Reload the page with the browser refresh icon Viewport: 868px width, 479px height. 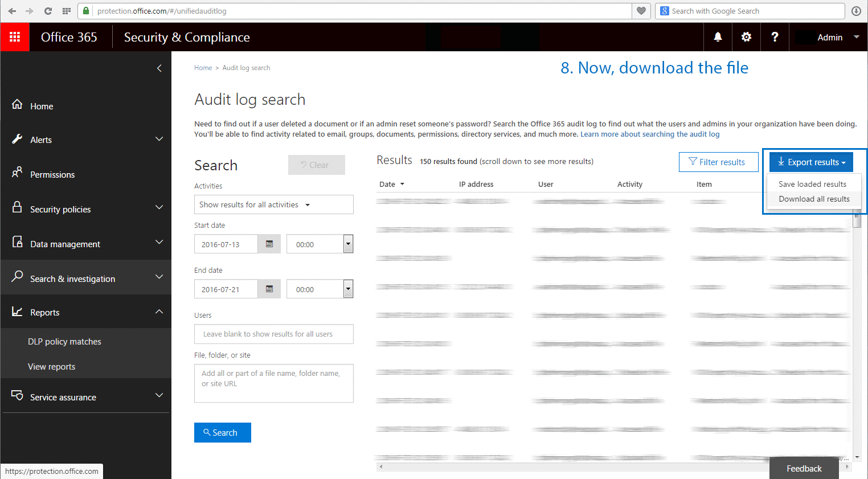click(x=48, y=11)
